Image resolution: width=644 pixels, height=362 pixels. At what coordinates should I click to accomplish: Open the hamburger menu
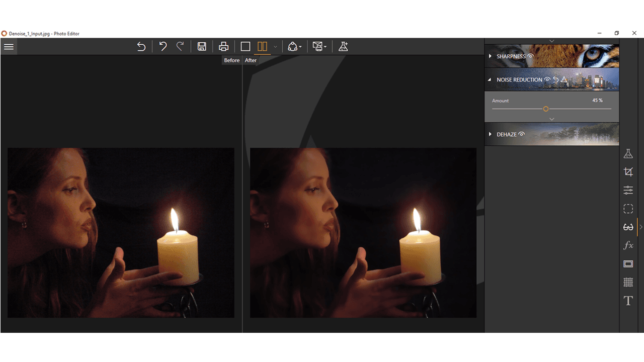pos(9,47)
